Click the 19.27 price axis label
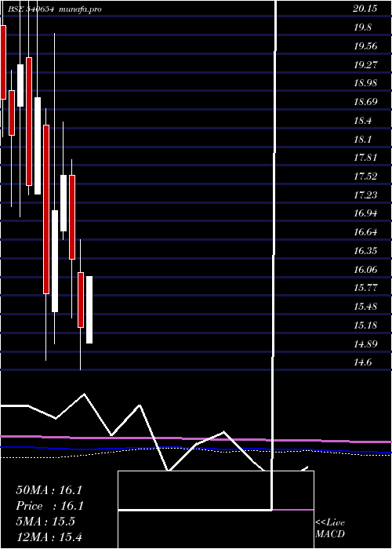Screen dimensions: 392x549 point(365,65)
